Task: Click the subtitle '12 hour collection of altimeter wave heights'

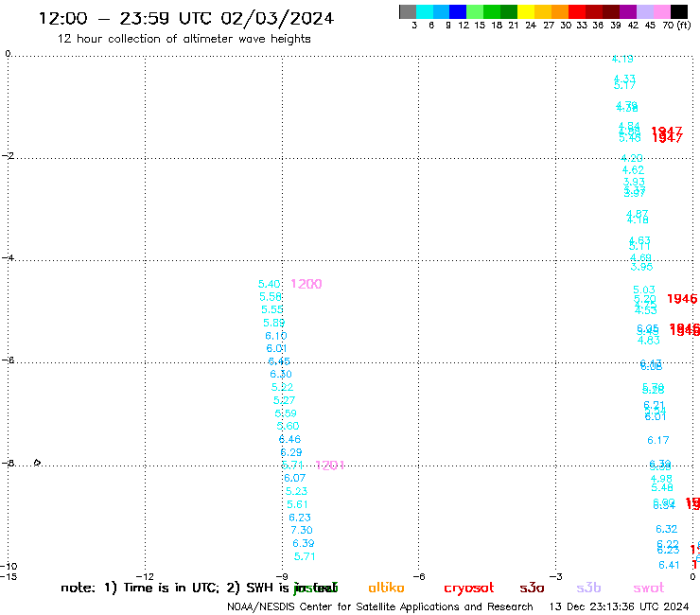Action: pos(184,39)
